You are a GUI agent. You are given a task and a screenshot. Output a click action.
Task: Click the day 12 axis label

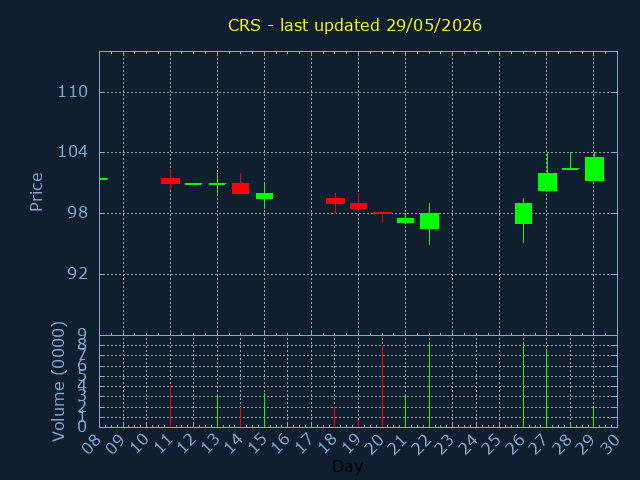[x=187, y=444]
